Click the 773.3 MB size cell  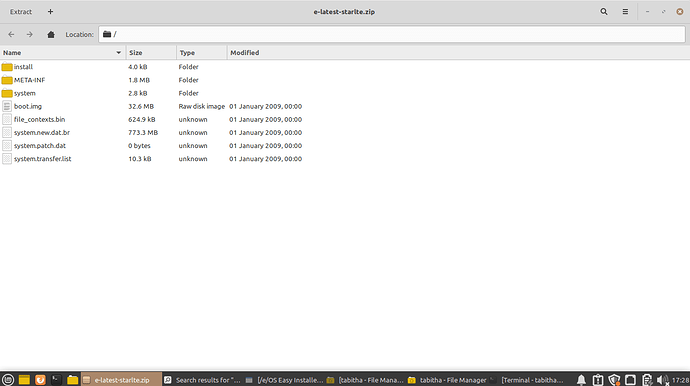[143, 132]
